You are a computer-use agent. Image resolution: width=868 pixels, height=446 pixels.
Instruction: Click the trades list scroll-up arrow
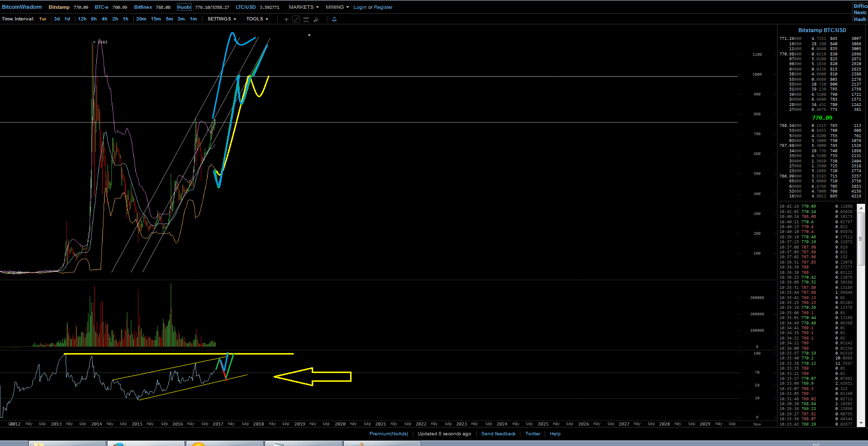coord(861,208)
